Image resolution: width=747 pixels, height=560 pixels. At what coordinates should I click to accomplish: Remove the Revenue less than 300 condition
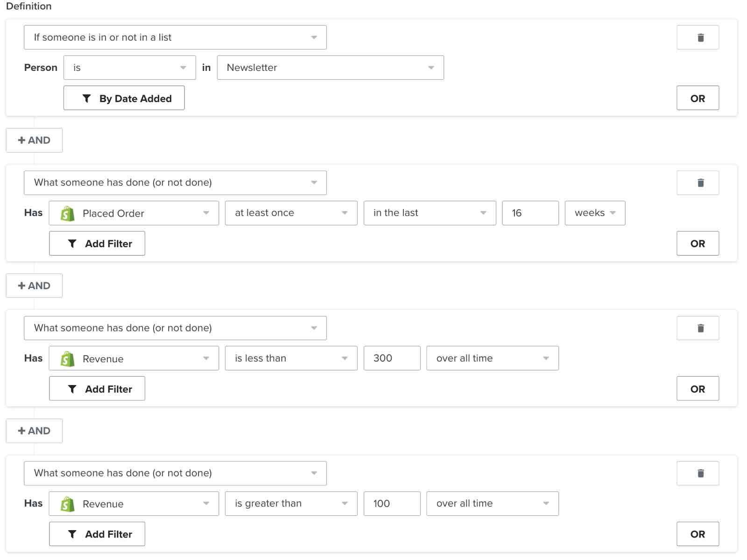[697, 328]
